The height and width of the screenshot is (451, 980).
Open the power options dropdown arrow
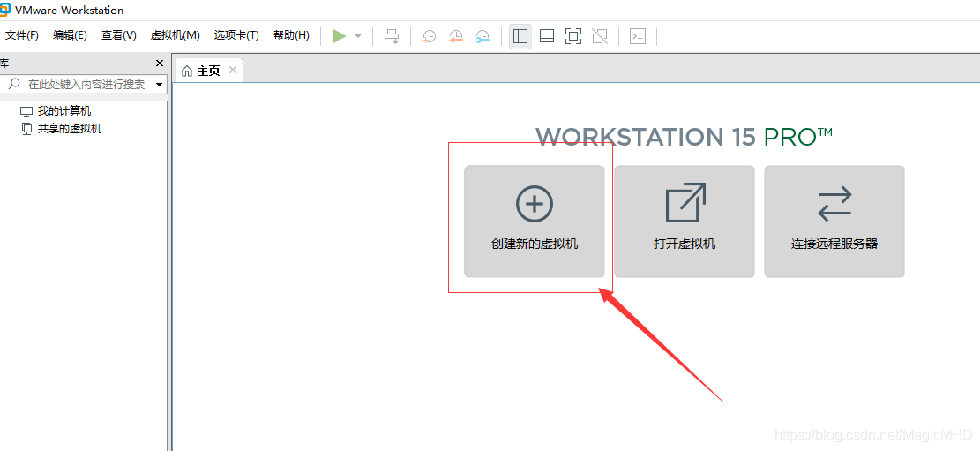pyautogui.click(x=358, y=36)
